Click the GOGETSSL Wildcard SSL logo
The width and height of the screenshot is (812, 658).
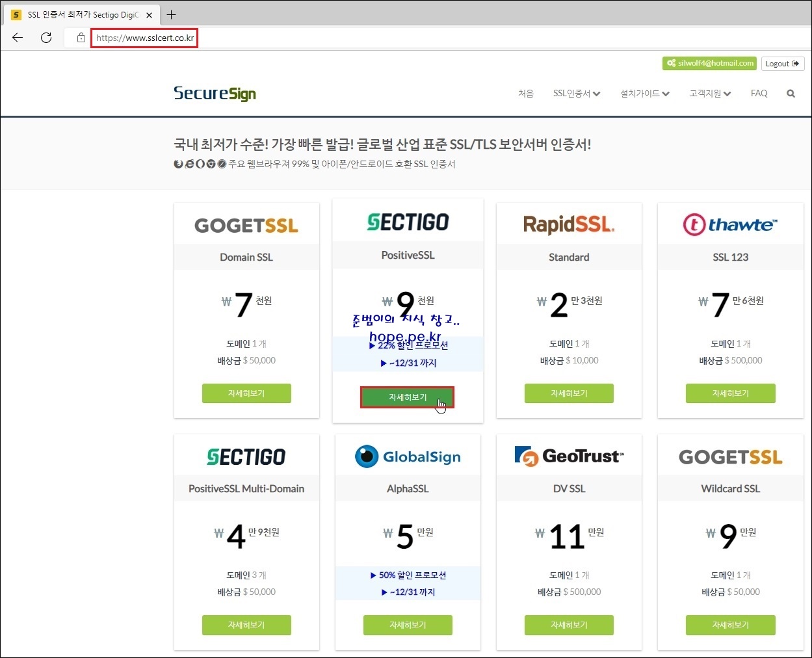point(730,457)
